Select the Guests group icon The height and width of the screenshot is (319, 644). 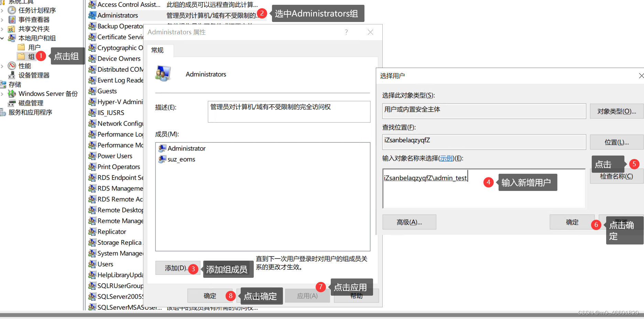click(x=92, y=91)
